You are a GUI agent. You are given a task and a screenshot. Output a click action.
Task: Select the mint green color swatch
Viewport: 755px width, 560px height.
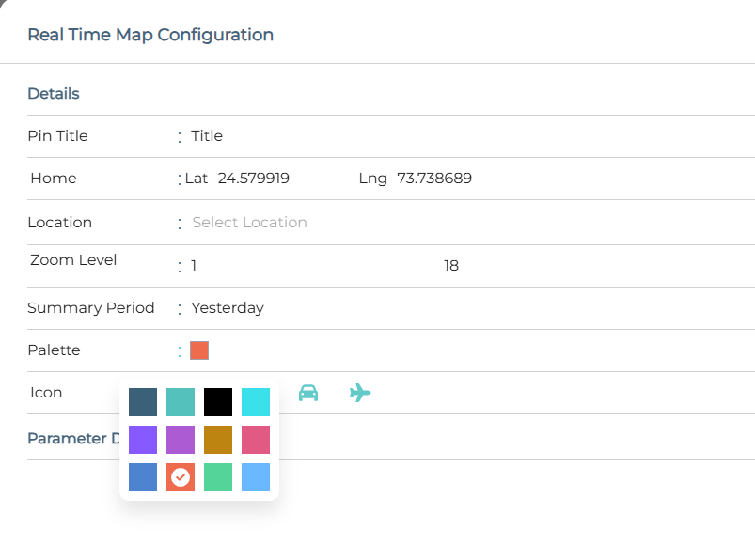[218, 477]
